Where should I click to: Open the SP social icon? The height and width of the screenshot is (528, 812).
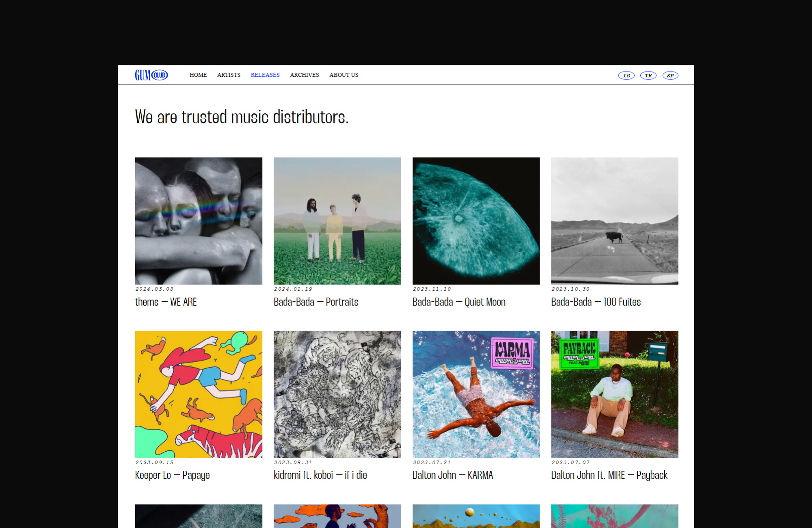pos(670,76)
